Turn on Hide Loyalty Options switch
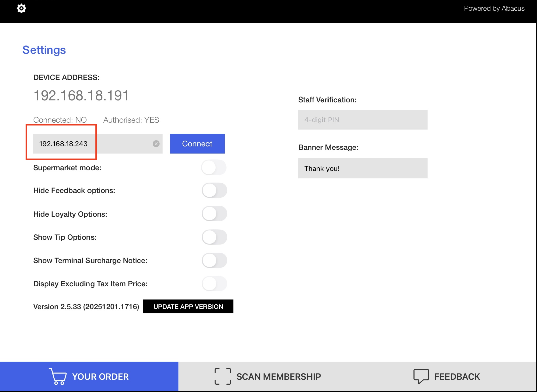 214,214
